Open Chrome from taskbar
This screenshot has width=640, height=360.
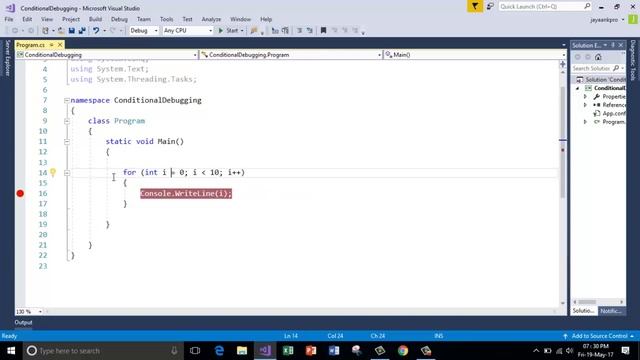click(x=403, y=351)
